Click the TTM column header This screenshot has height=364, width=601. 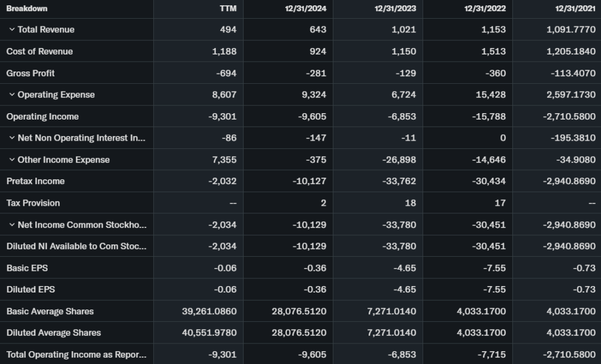point(228,9)
